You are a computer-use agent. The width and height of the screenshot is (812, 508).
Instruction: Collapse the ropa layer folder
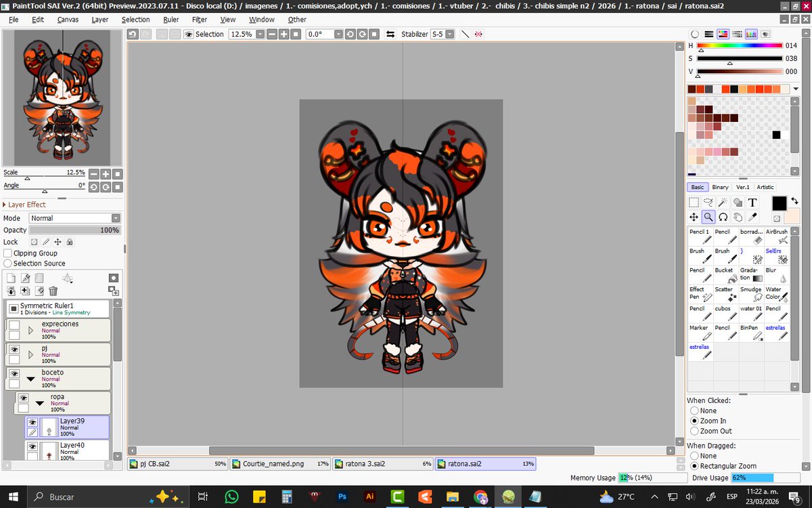tap(40, 404)
